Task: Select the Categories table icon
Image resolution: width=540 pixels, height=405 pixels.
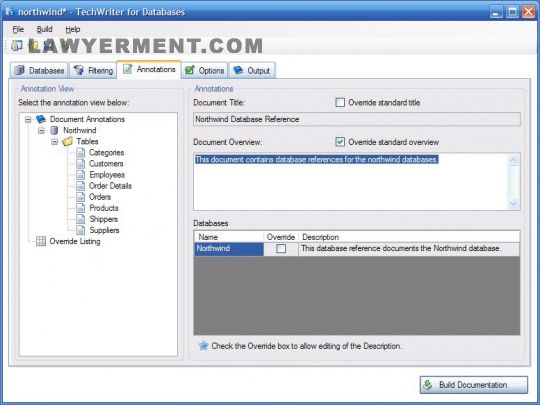Action: (80, 153)
